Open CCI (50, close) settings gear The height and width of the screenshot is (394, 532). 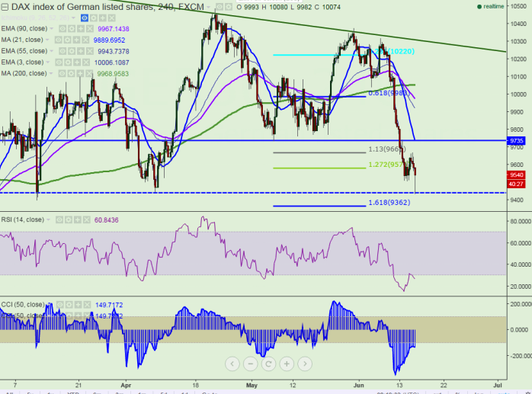tap(69, 305)
